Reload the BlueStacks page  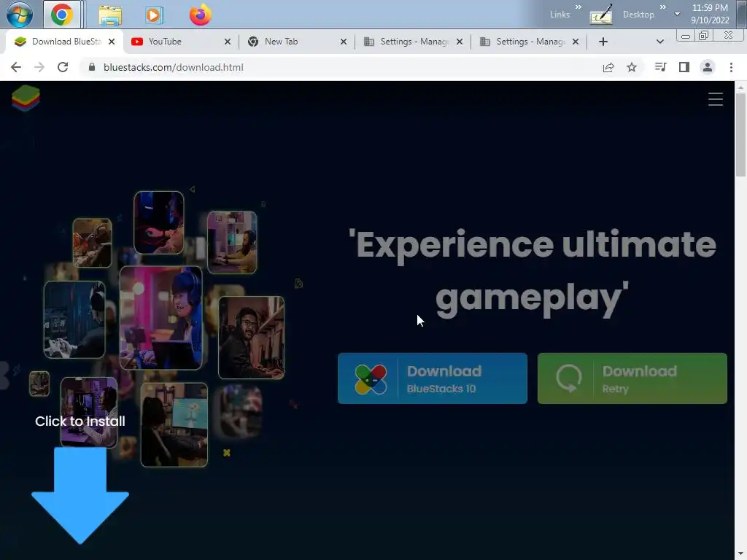63,67
